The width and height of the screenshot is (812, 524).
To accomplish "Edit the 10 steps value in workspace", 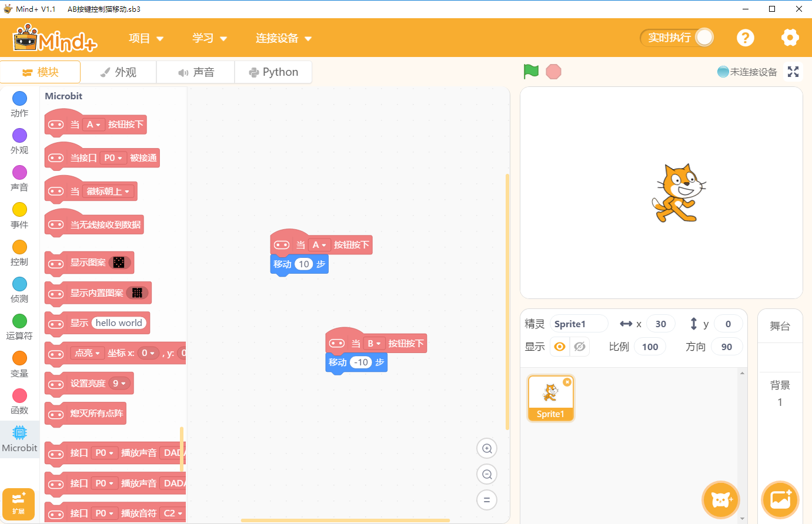I will pos(304,264).
